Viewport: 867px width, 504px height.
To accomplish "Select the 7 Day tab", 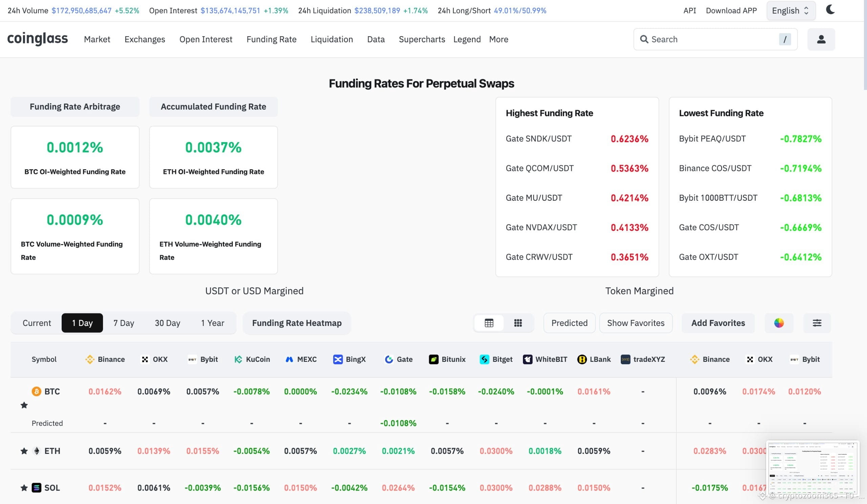I will (124, 323).
